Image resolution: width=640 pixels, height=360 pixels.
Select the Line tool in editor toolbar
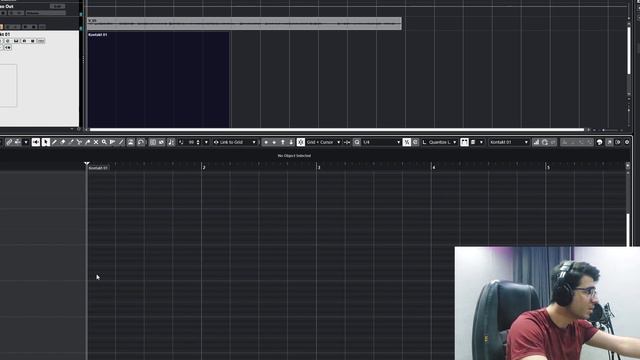[121, 142]
